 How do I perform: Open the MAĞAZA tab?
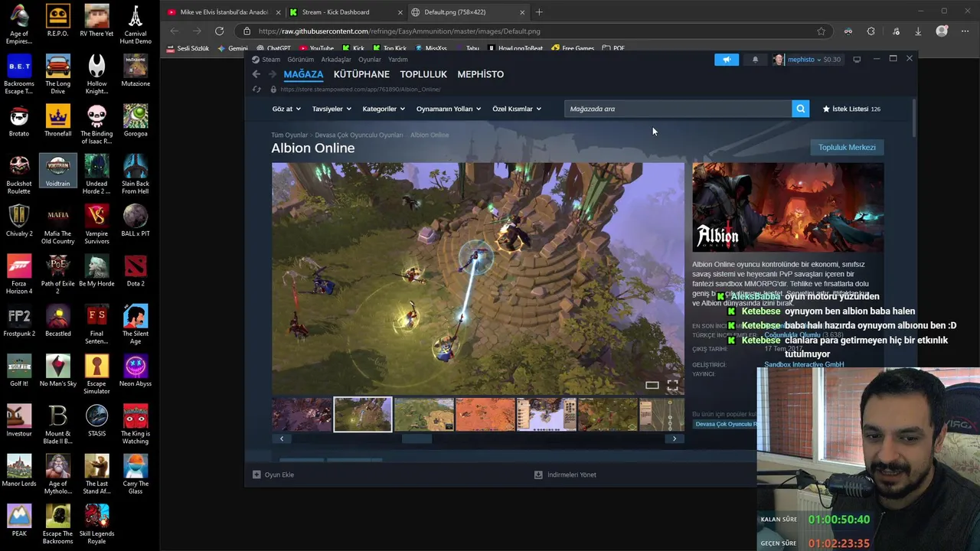click(x=303, y=74)
